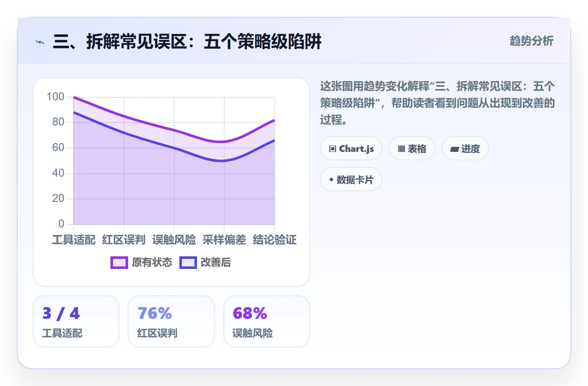Click the 红区误判 x-axis label
Viewport: 588px width, 386px height.
(124, 240)
